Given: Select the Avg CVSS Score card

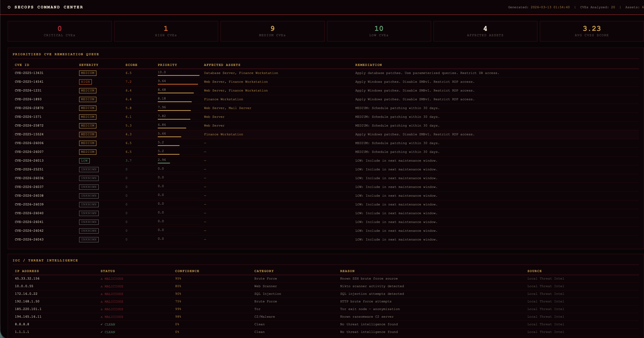Looking at the screenshot, I should pos(591,31).
